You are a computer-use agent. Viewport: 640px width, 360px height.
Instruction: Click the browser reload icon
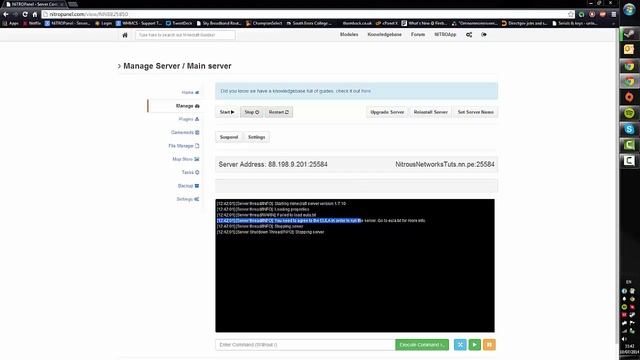[x=25, y=14]
